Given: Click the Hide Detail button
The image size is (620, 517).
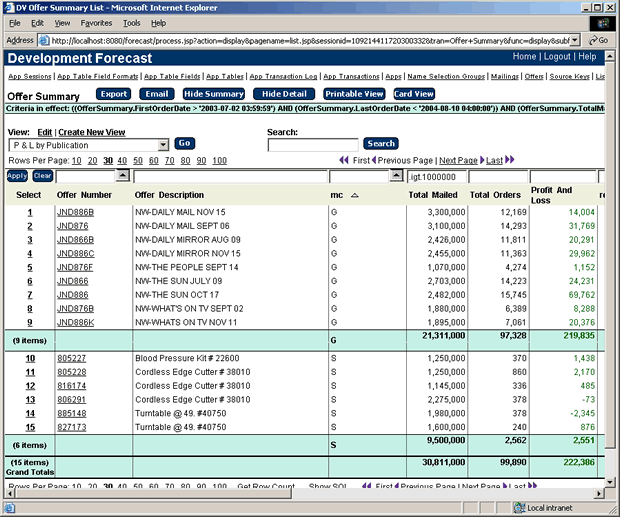Looking at the screenshot, I should tap(284, 94).
